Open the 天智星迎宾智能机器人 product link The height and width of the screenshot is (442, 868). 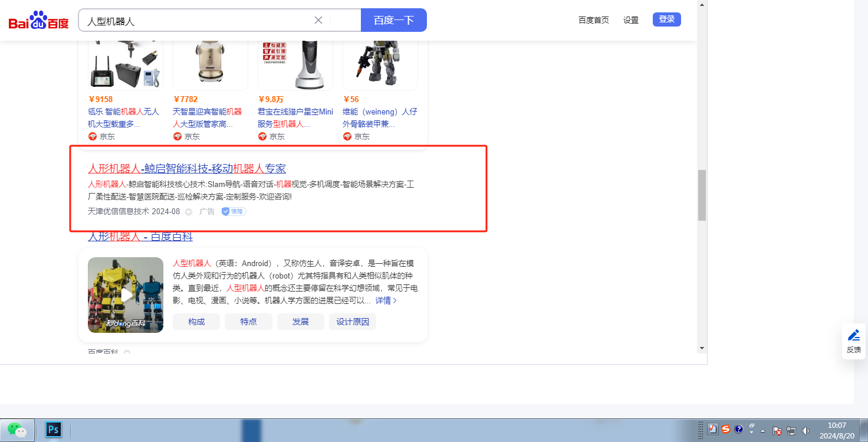[x=208, y=118]
